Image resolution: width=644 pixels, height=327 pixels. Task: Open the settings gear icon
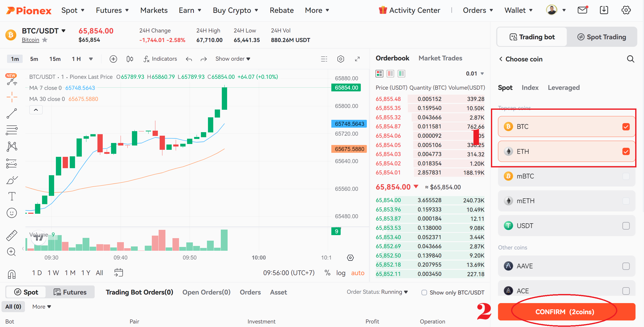click(x=626, y=10)
